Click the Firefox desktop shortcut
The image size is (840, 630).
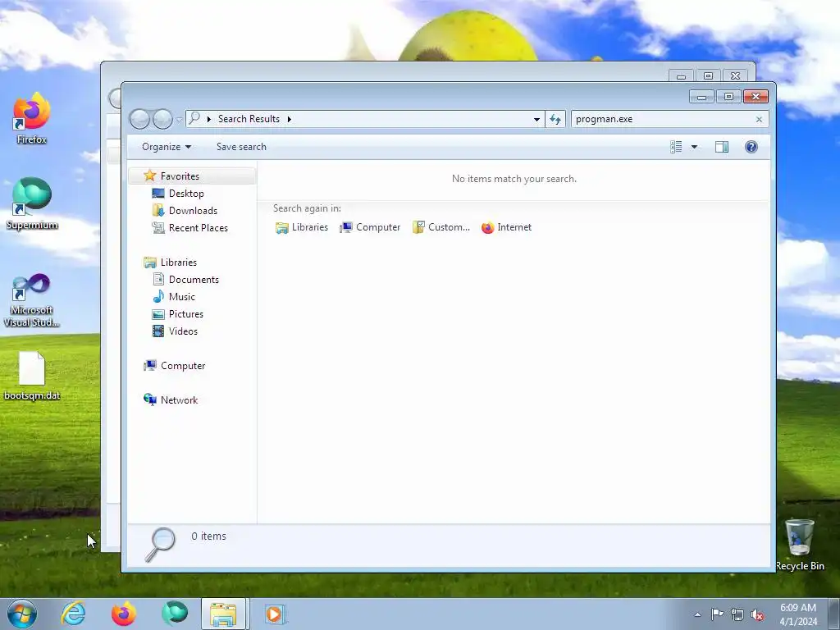32,118
